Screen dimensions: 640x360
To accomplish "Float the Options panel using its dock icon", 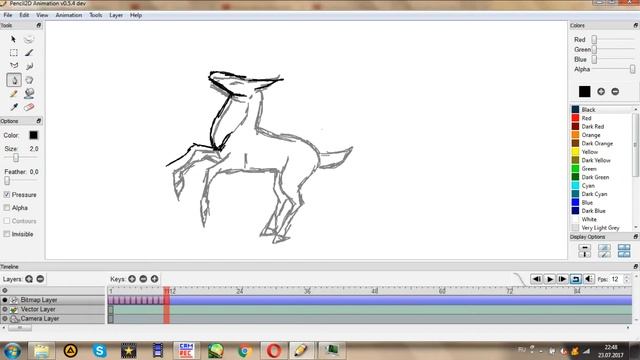I will point(39,121).
